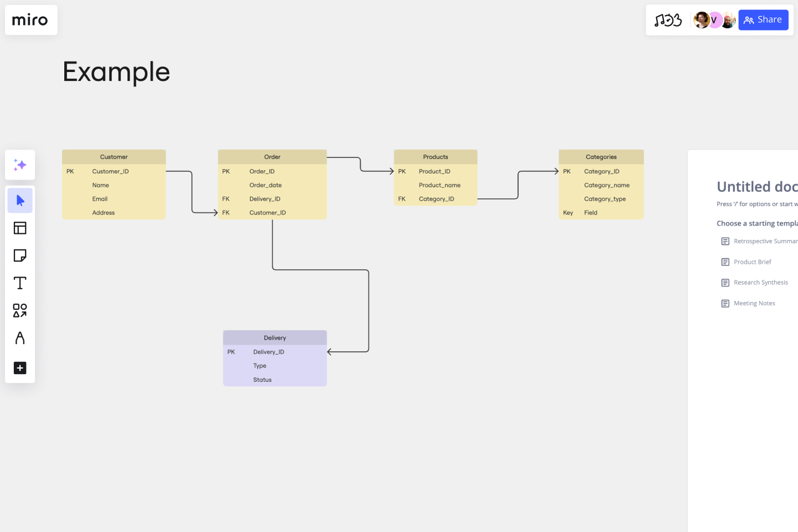Select the Text tool
This screenshot has width=798, height=532.
point(20,283)
